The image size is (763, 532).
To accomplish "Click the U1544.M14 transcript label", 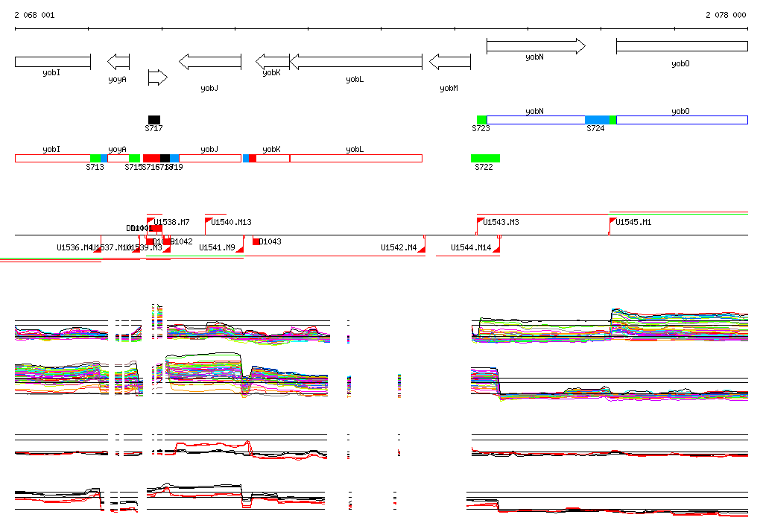I will 471,248.
